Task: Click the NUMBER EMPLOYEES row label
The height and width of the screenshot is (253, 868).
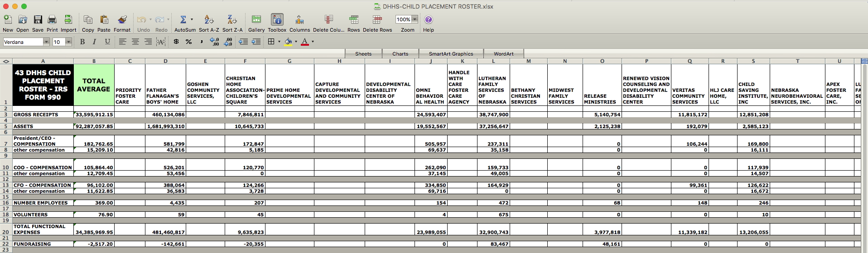Action: click(x=43, y=203)
